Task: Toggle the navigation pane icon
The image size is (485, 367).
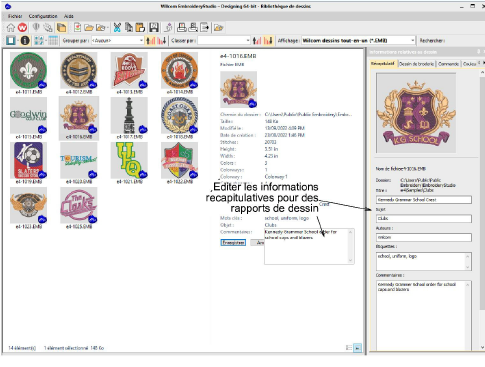Action: point(11,41)
